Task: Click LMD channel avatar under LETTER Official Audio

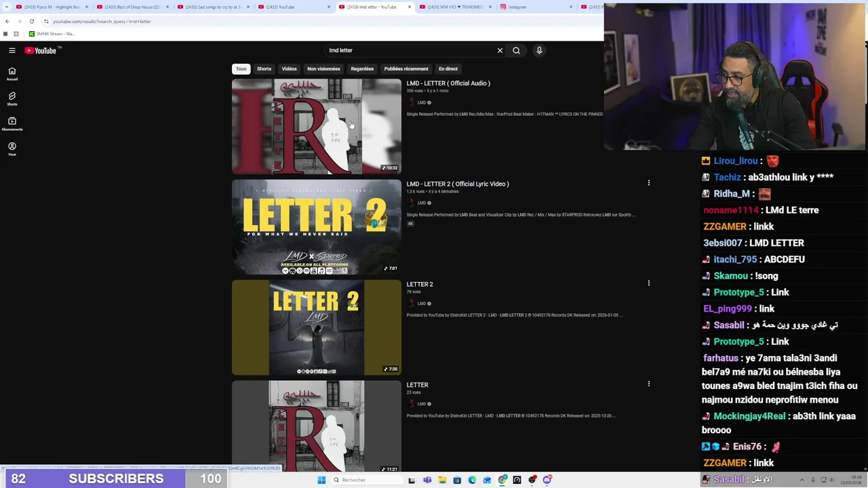Action: pyautogui.click(x=411, y=102)
